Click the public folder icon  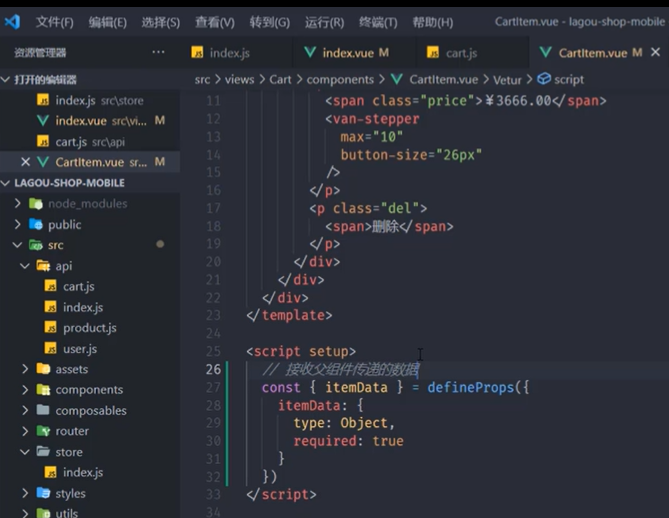click(36, 224)
